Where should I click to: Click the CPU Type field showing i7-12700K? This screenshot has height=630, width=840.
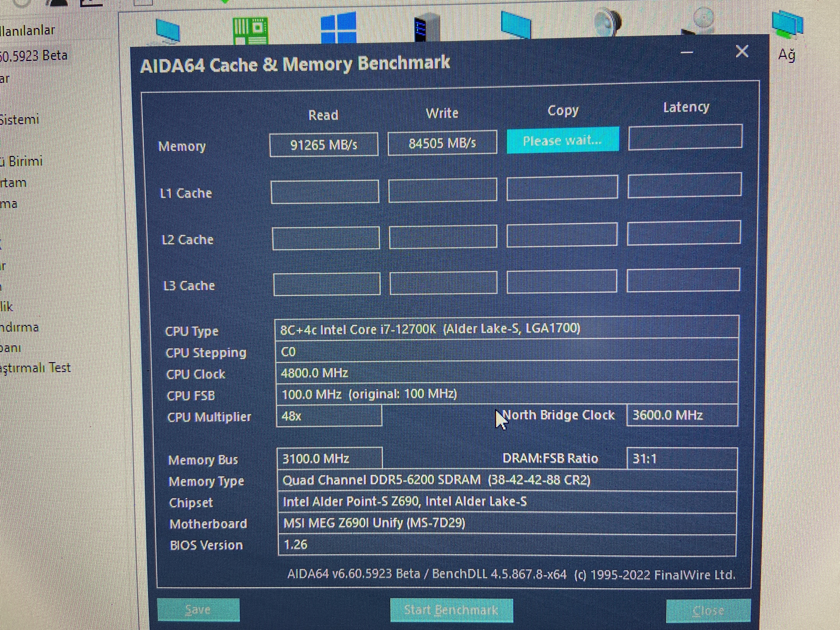click(x=507, y=328)
